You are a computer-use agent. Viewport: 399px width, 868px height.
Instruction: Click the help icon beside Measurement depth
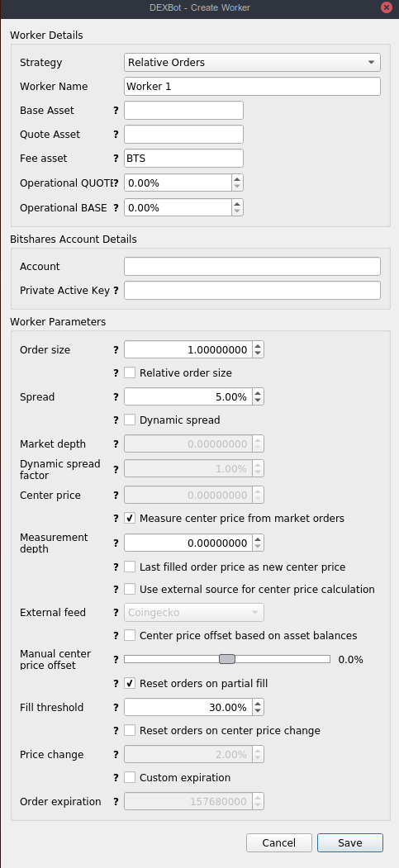[116, 543]
